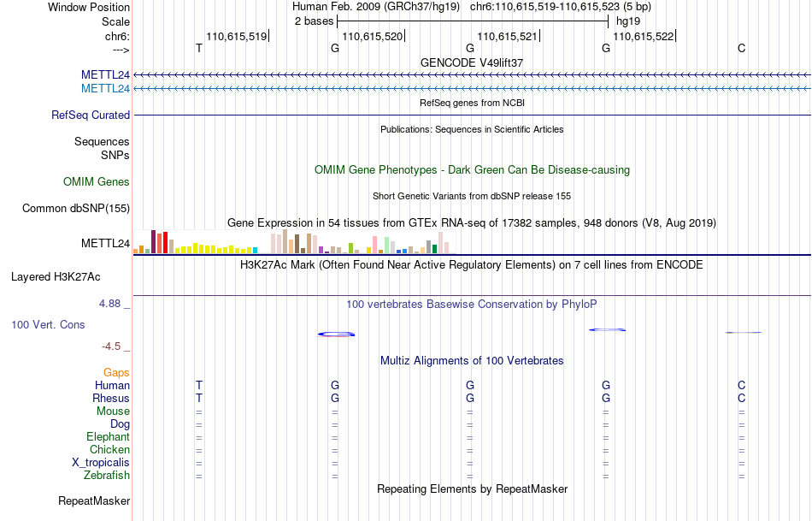The height and width of the screenshot is (521, 812).
Task: Click the orange Gaps label
Action: click(116, 373)
